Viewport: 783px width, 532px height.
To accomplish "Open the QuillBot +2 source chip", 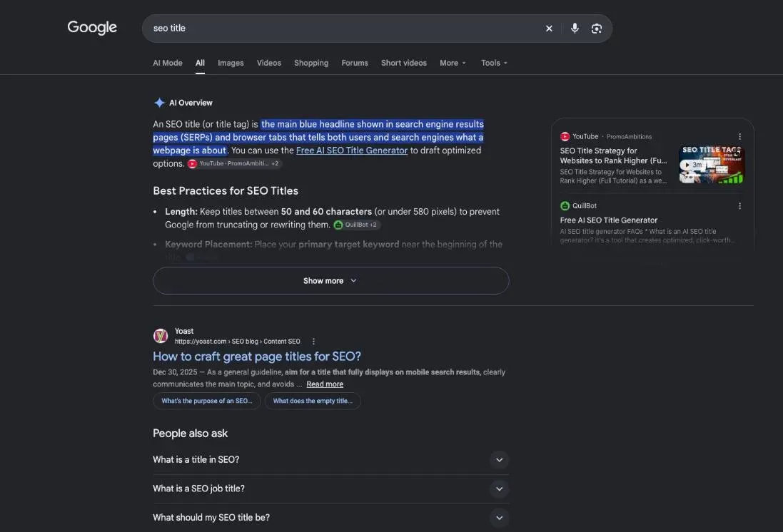I will pos(357,225).
